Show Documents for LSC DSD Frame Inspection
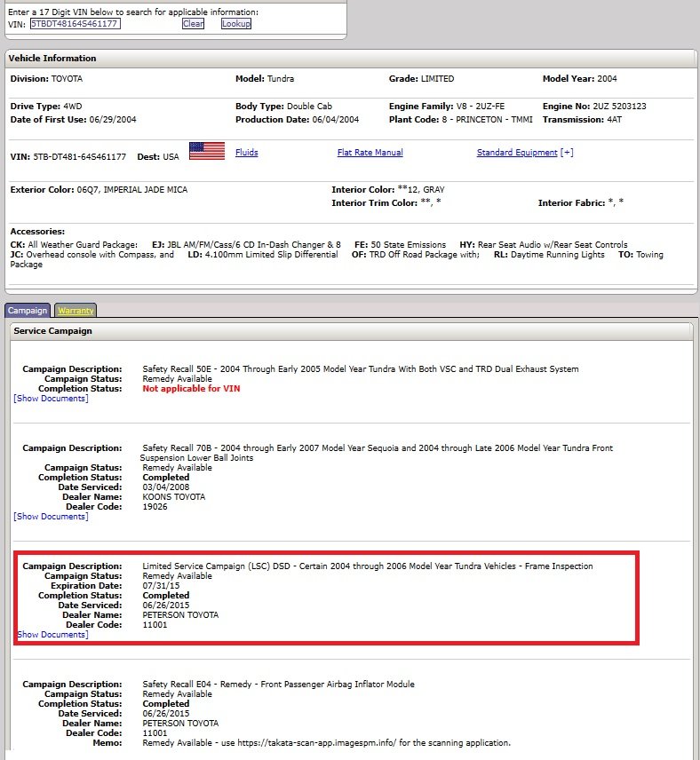The image size is (700, 760). [x=52, y=635]
